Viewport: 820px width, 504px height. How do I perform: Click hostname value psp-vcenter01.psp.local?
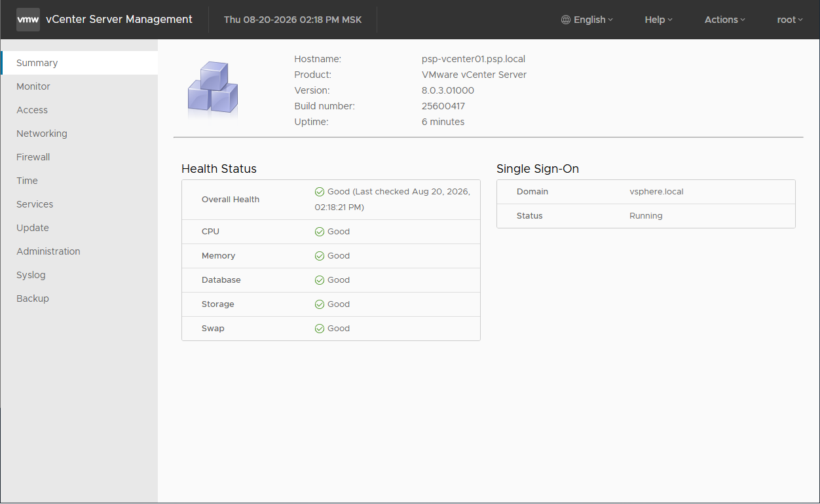click(x=474, y=59)
